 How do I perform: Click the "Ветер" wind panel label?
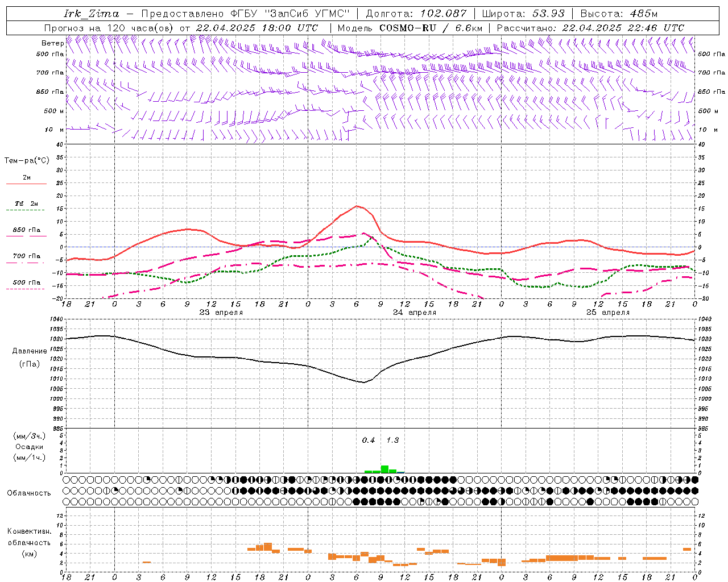pos(52,43)
